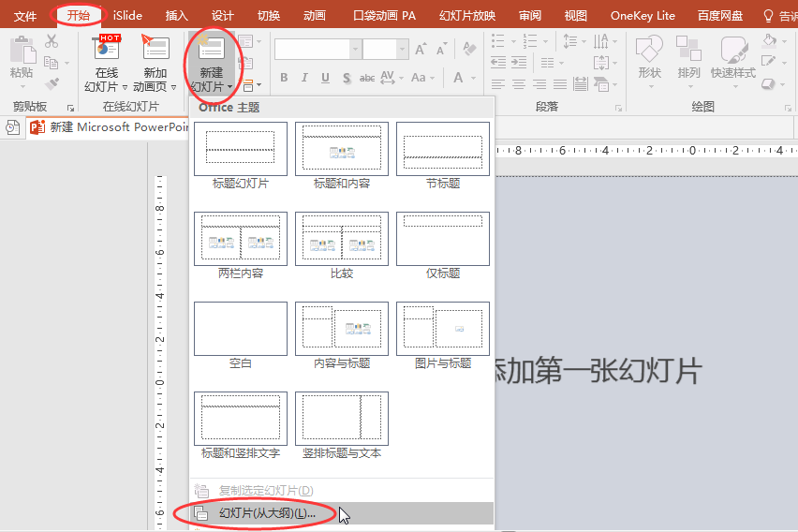This screenshot has height=532, width=798.
Task: Expand the Change Case Aa dropdown
Action: (x=432, y=79)
